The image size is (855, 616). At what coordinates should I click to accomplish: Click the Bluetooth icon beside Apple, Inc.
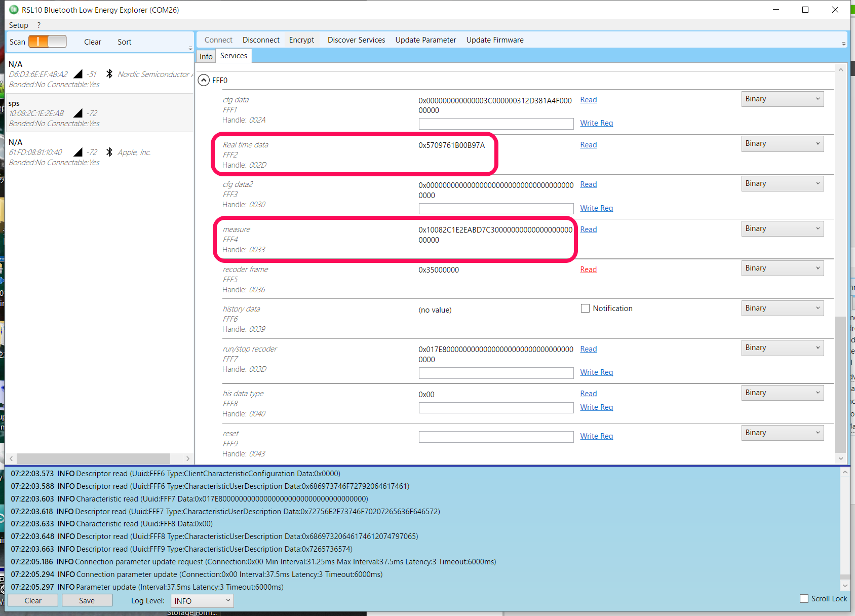click(x=109, y=152)
